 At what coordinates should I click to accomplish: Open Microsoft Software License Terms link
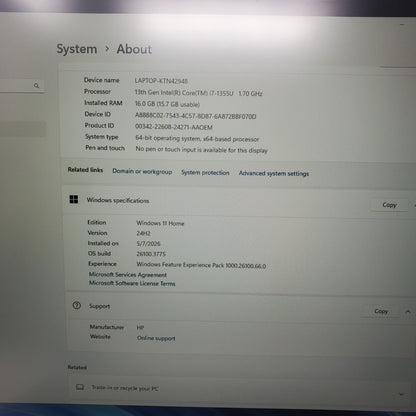(x=132, y=283)
